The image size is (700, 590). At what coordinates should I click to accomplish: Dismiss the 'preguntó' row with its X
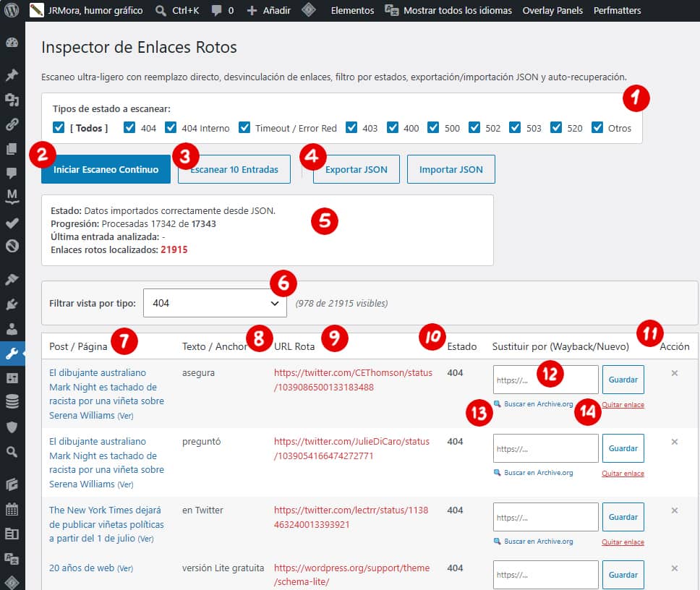(675, 442)
